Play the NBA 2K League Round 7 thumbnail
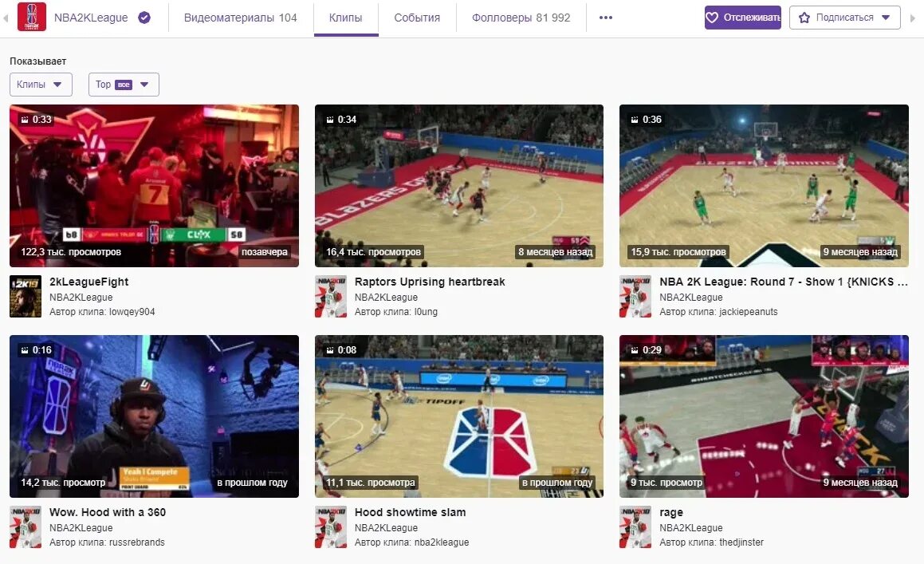Viewport: 924px width, 564px height. [x=764, y=186]
